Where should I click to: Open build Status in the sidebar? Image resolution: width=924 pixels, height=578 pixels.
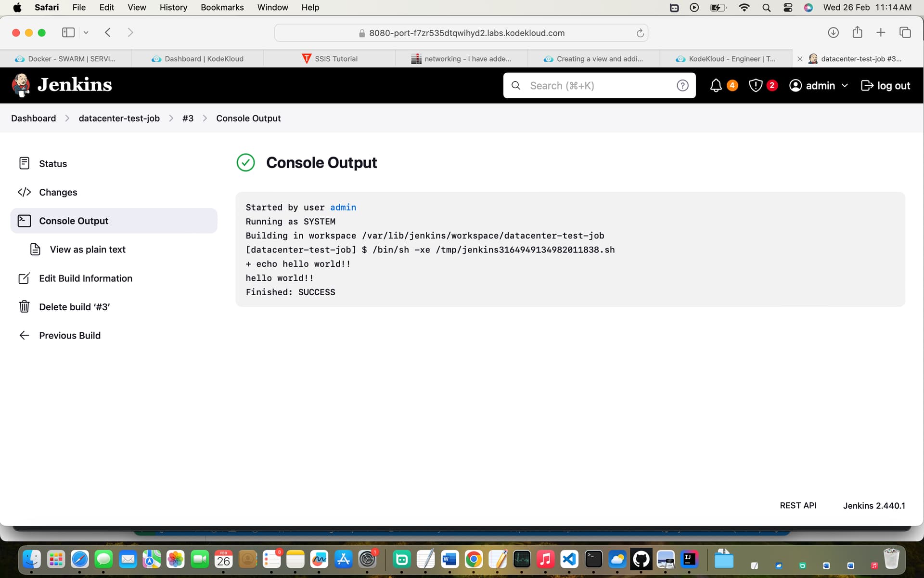coord(53,164)
